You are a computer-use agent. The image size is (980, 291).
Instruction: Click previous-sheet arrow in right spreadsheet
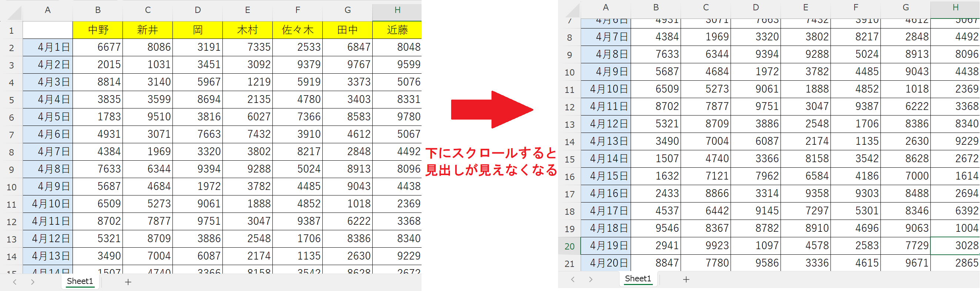pos(573,279)
